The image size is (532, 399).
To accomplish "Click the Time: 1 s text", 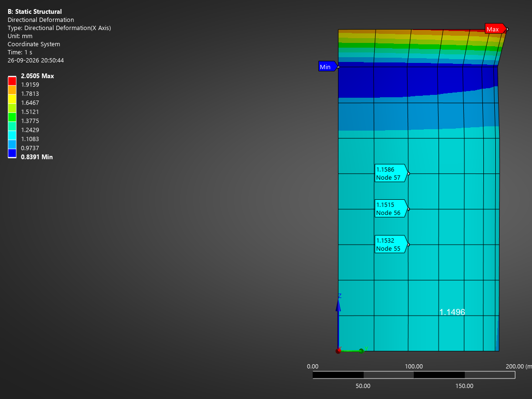I will pyautogui.click(x=20, y=52).
